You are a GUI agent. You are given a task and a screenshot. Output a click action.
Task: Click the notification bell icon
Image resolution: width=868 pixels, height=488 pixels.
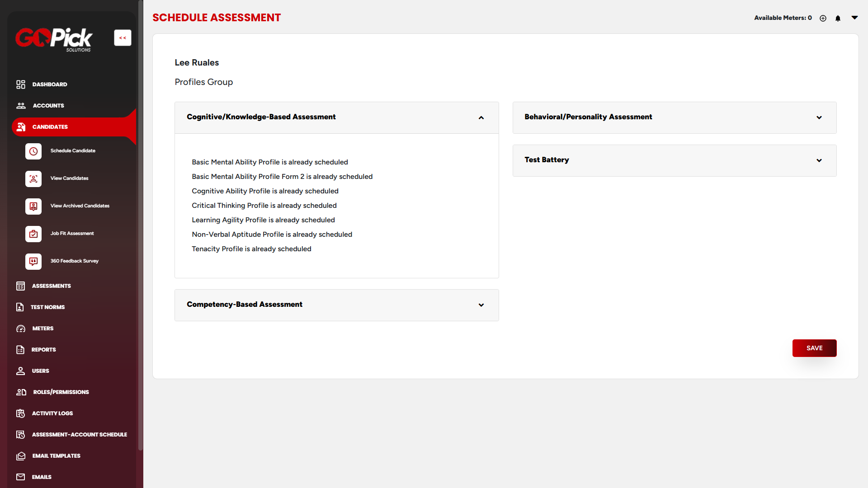click(838, 19)
